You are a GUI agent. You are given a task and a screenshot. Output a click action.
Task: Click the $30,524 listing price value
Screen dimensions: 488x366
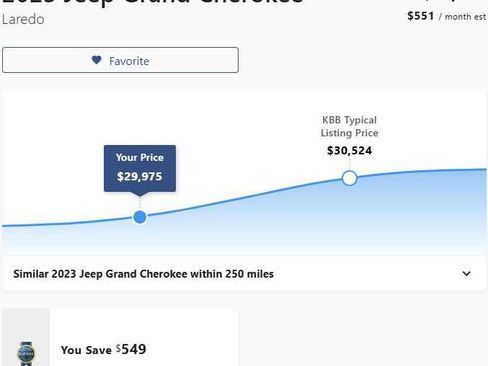point(349,151)
